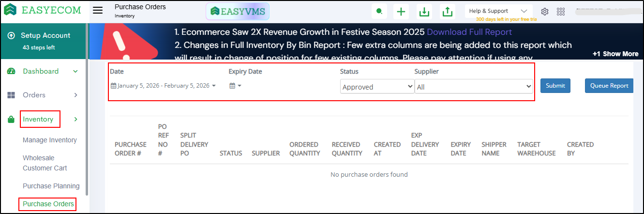The image size is (644, 214).
Task: Click the plus add-new icon
Action: point(401,12)
